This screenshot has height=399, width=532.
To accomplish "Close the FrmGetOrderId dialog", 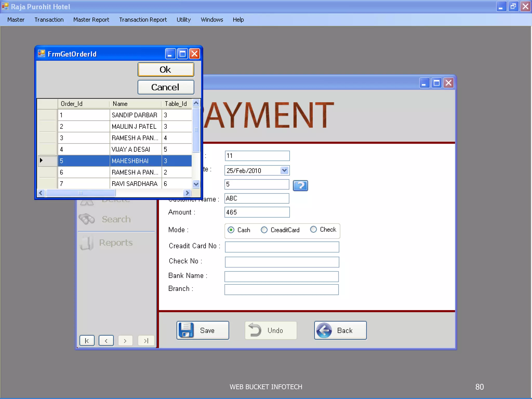I will tap(195, 54).
